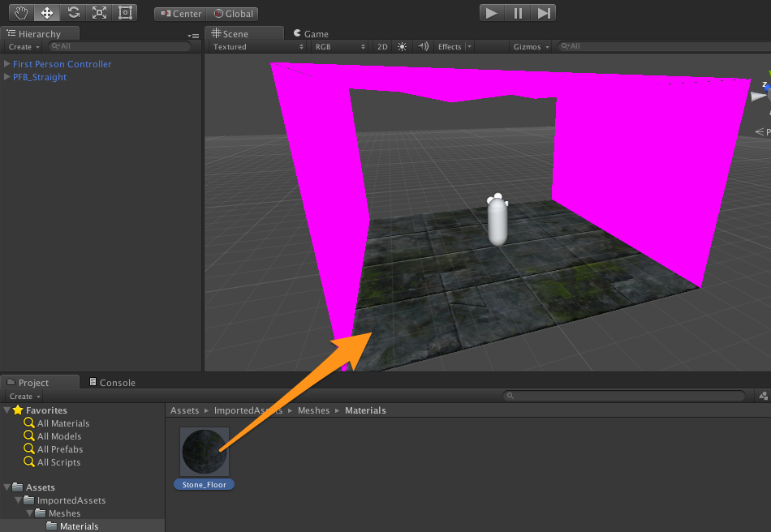The width and height of the screenshot is (771, 532).
Task: Open the RGB render mode dropdown
Action: point(340,47)
